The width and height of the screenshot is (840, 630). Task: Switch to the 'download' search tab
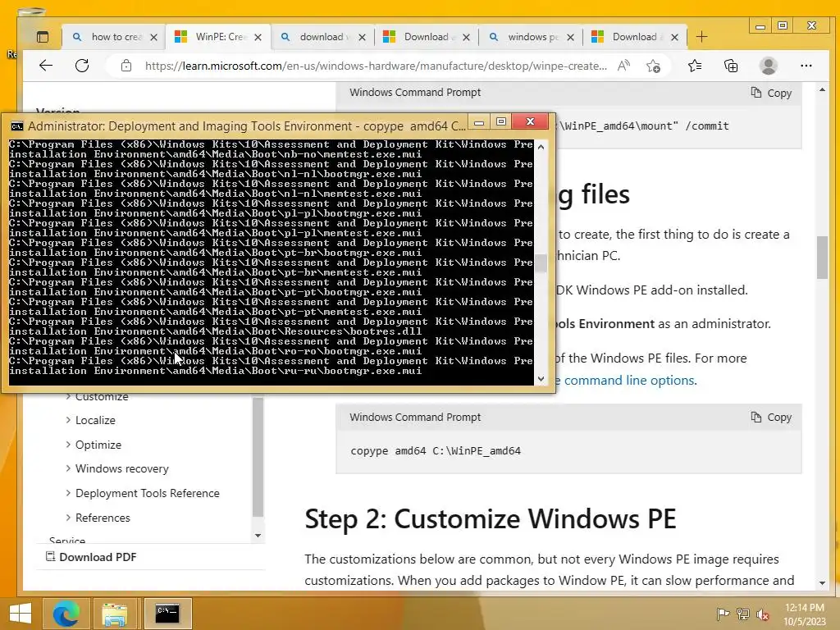pos(323,36)
